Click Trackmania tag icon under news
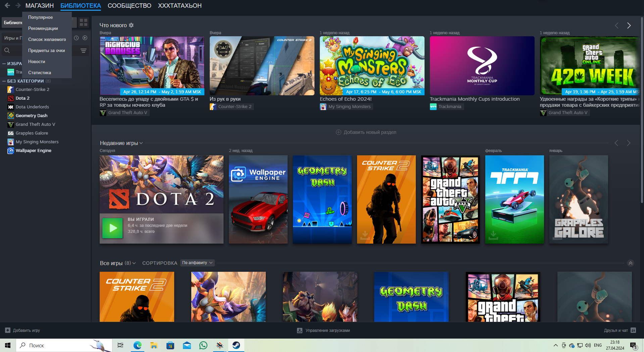 433,107
